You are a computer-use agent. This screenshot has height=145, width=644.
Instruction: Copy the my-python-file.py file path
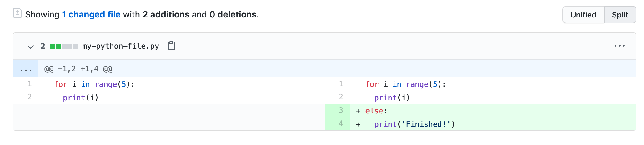pyautogui.click(x=171, y=46)
